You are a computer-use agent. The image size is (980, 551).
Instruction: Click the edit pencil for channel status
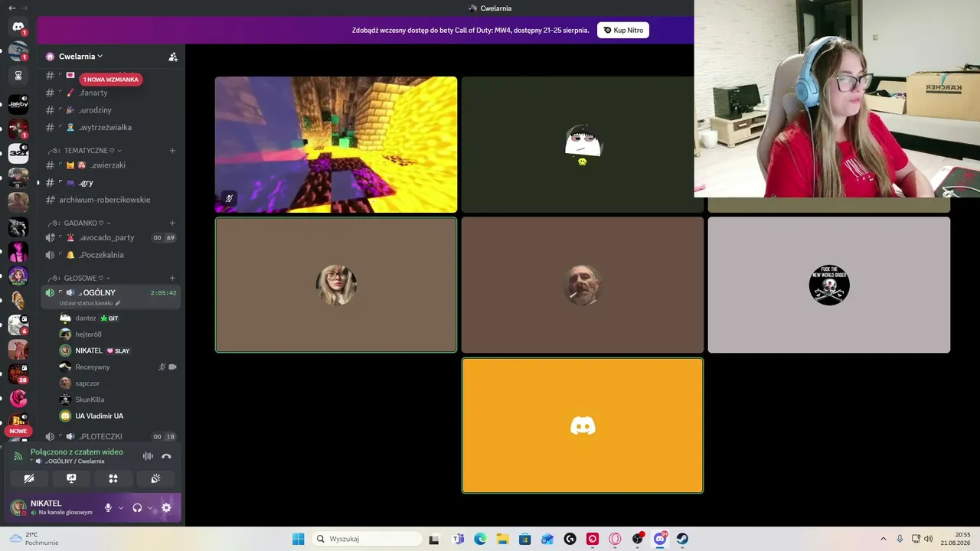click(117, 303)
